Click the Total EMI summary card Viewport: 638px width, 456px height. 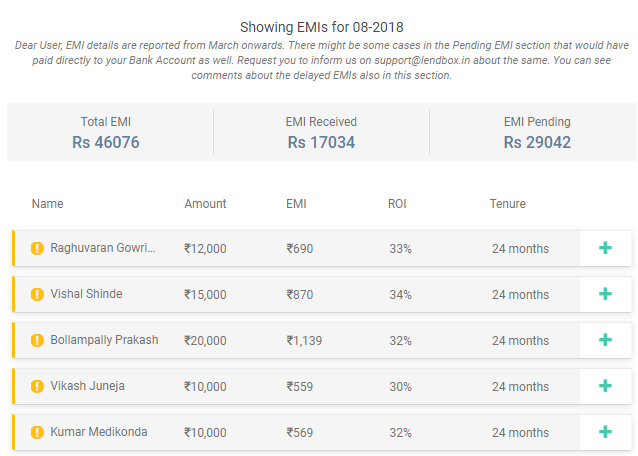[106, 132]
